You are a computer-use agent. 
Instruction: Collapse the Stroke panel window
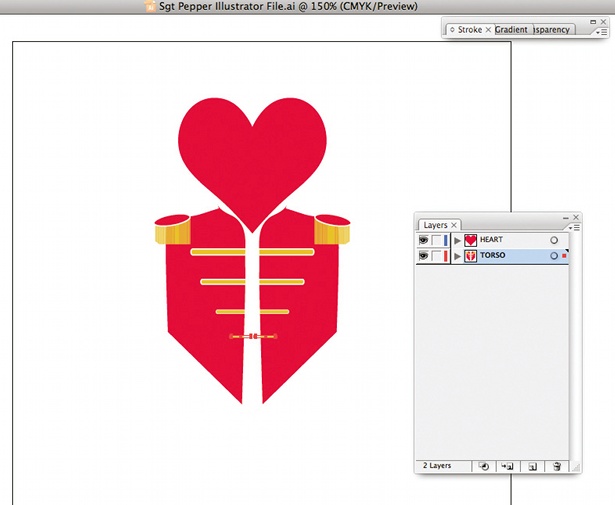(x=593, y=22)
